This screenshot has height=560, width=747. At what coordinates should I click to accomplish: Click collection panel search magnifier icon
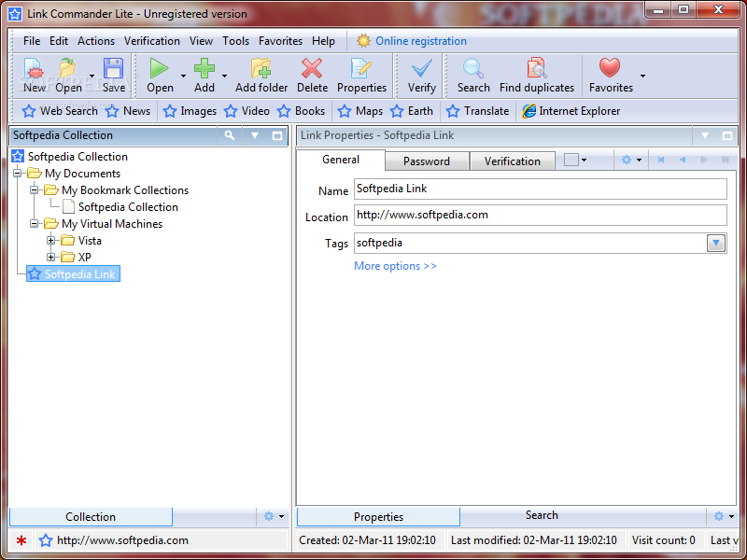(x=230, y=135)
